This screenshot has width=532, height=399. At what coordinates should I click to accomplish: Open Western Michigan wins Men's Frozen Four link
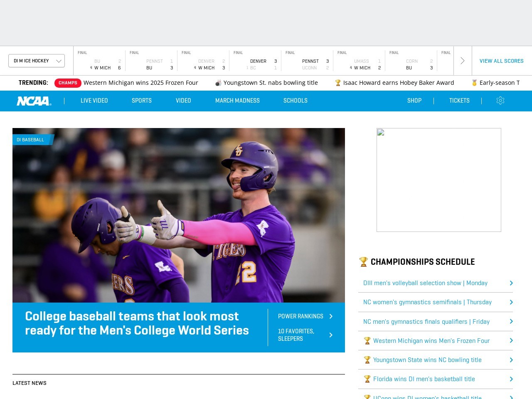431,341
